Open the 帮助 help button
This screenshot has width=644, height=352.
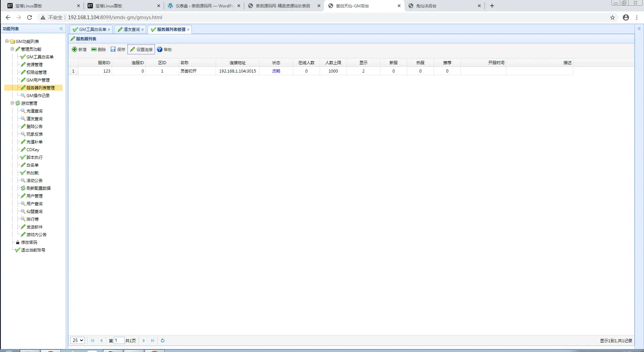click(x=164, y=49)
